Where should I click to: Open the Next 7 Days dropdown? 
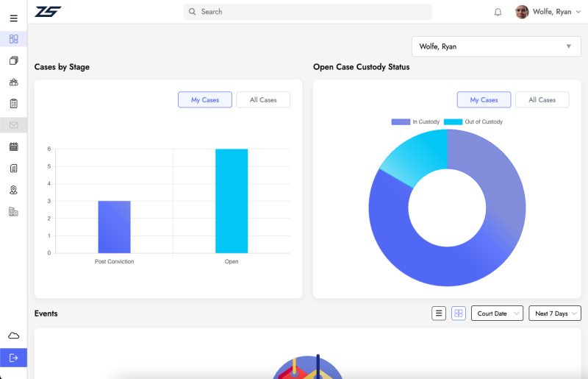tap(555, 314)
